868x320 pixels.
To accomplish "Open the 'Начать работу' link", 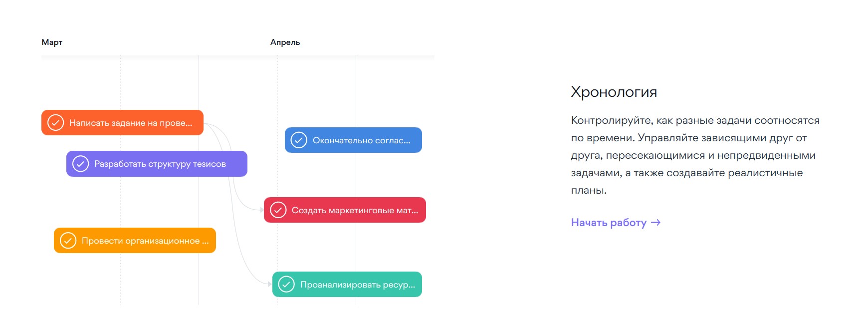I will (609, 223).
